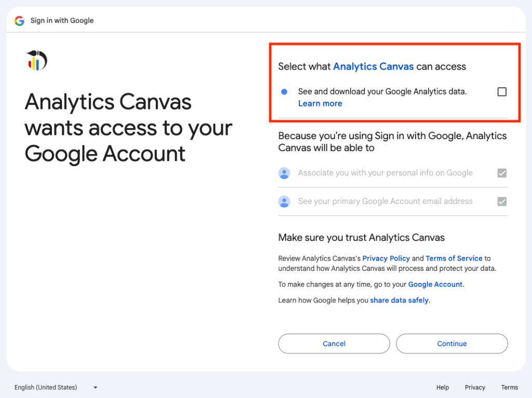Click Associate you with your personal info text
Image resolution: width=532 pixels, height=398 pixels.
click(385, 173)
